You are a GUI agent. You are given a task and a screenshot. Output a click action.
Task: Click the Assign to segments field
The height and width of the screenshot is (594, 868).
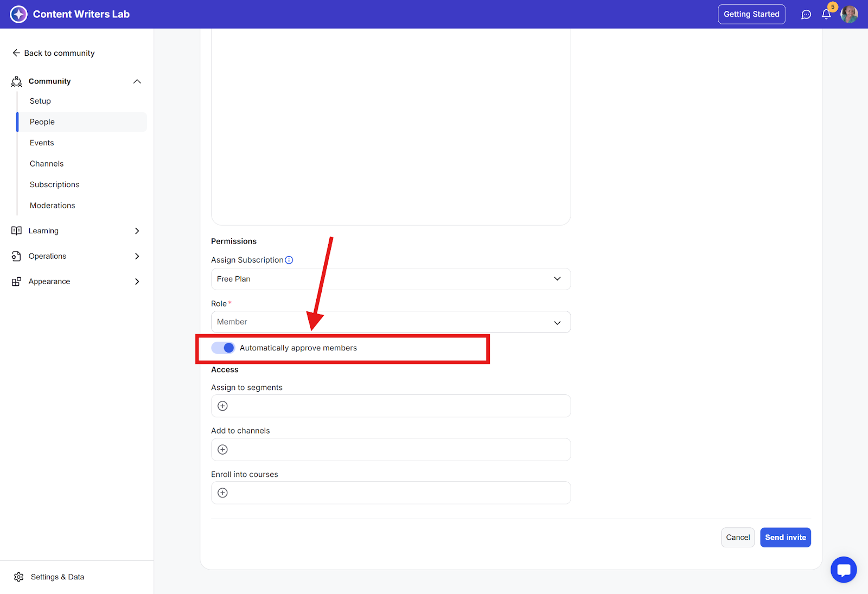[x=391, y=406]
